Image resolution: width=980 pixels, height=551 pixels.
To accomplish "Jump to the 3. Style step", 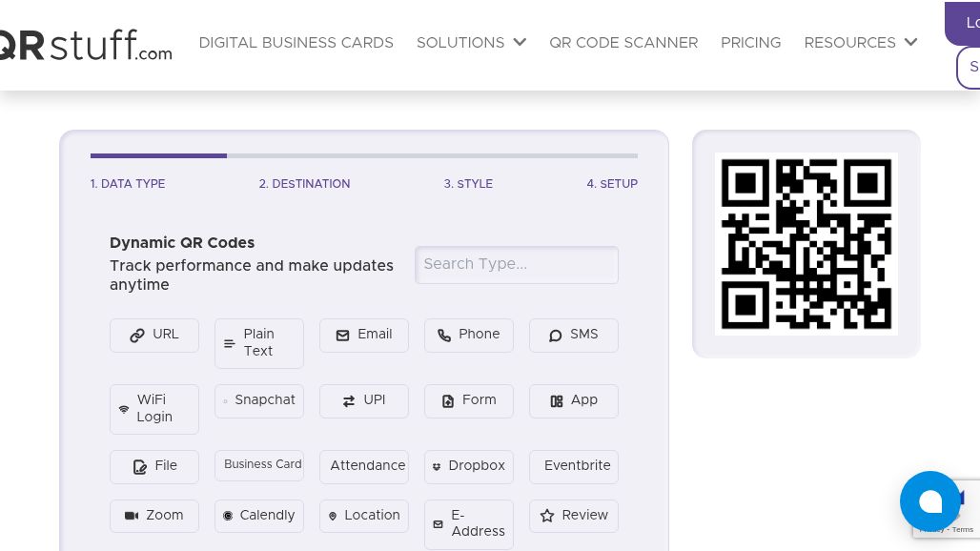I will [x=468, y=184].
